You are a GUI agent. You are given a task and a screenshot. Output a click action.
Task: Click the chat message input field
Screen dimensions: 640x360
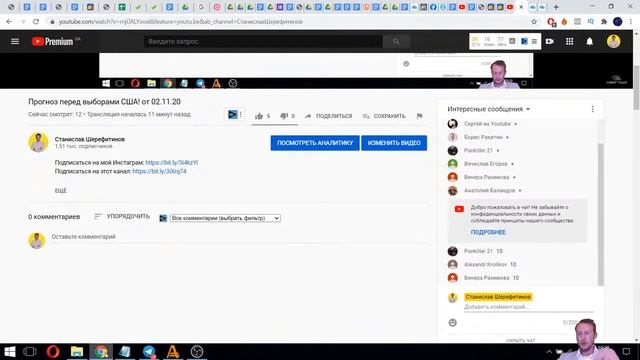pyautogui.click(x=529, y=307)
